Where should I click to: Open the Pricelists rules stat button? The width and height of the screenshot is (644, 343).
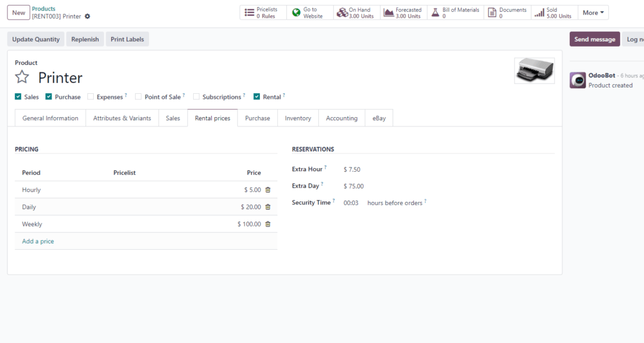(x=263, y=13)
